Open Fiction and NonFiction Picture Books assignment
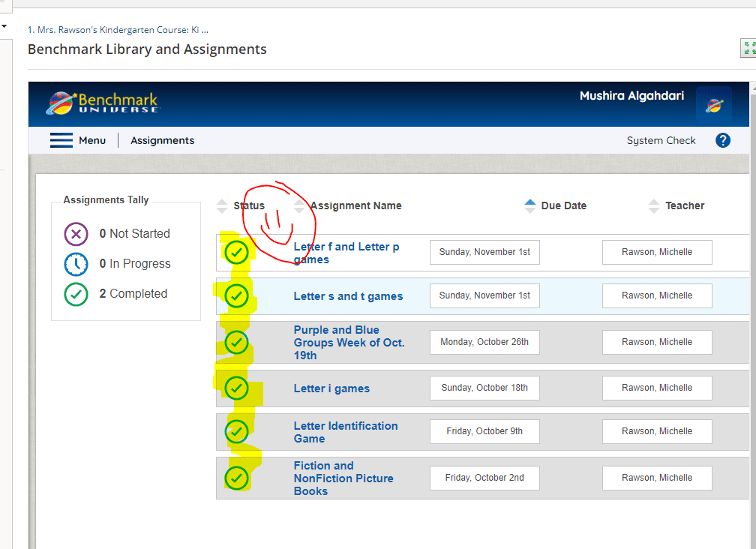 point(343,478)
